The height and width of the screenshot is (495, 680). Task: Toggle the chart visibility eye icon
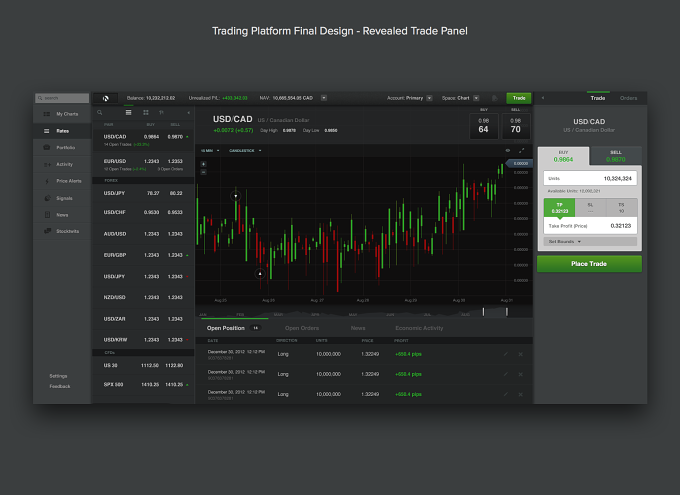coord(507,151)
